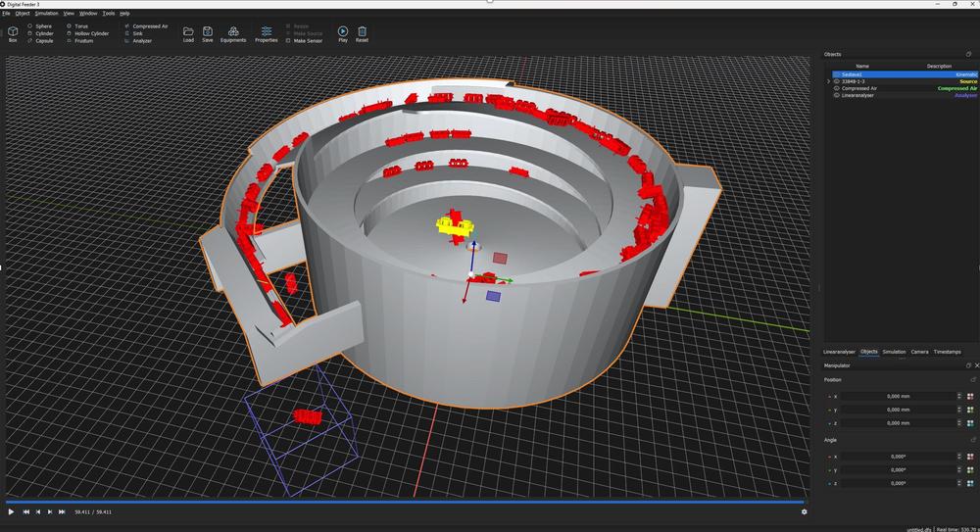Insert a Capsule primitive
The width and height of the screenshot is (980, 532).
pyautogui.click(x=40, y=40)
